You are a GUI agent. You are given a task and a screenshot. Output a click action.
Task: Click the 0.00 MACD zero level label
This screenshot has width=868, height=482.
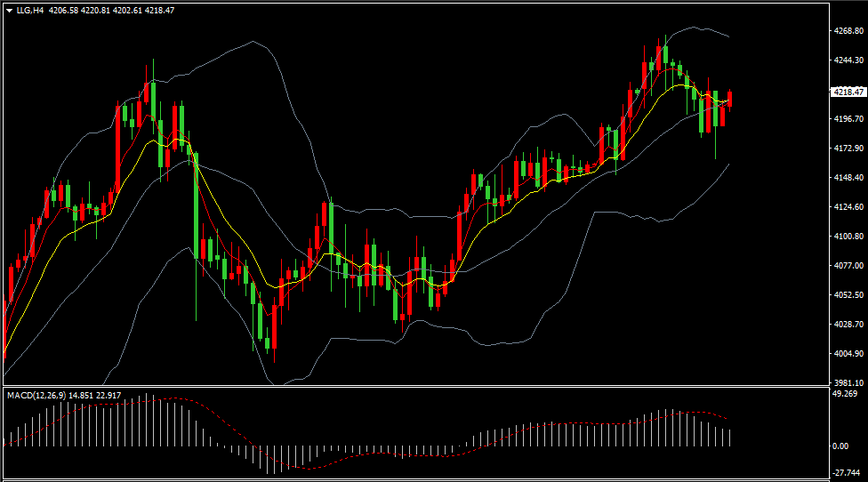840,446
